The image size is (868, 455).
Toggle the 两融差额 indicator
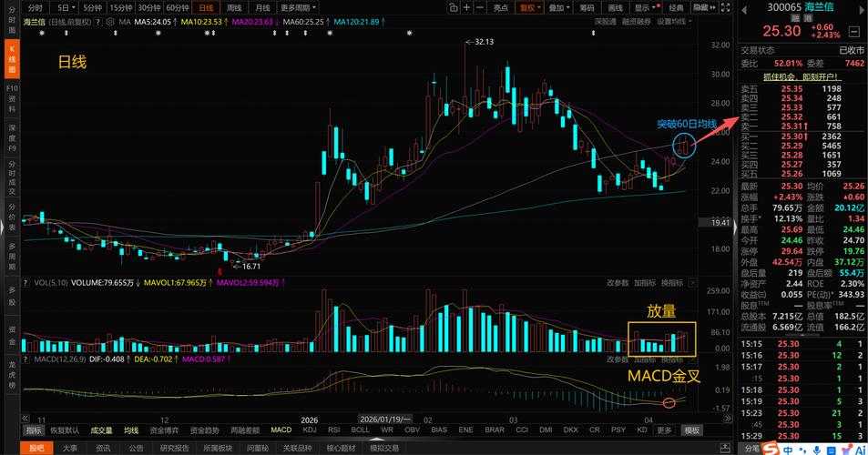pos(245,430)
